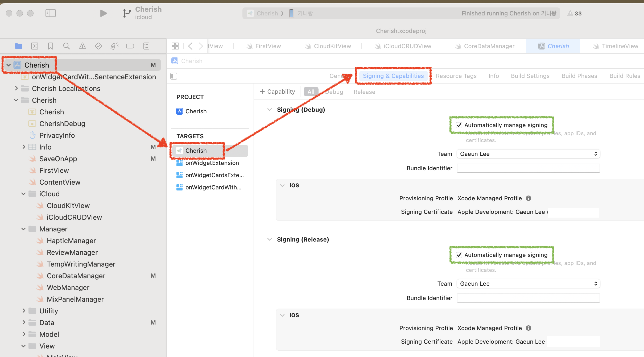This screenshot has width=644, height=357.
Task: Open the Find navigator magnifier icon
Action: pos(67,46)
